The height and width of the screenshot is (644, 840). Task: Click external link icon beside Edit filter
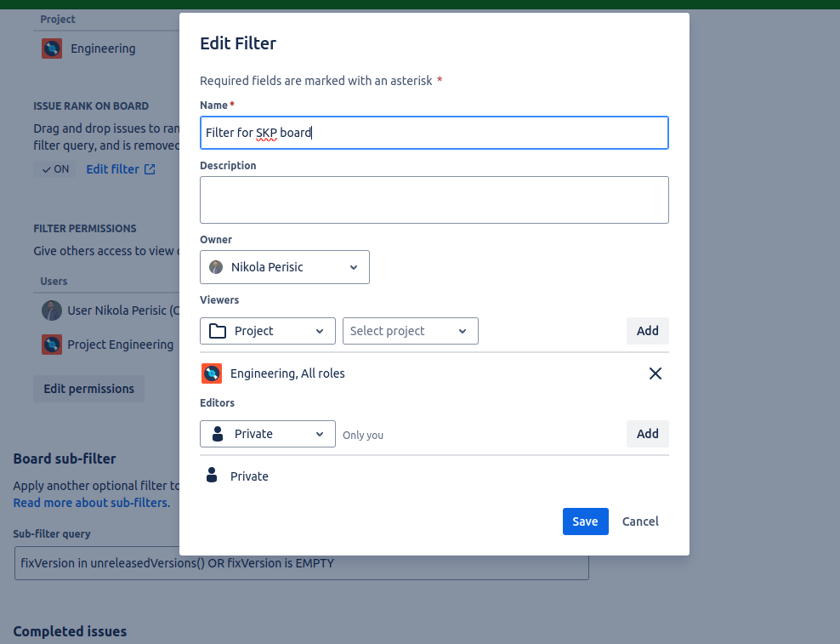point(150,169)
